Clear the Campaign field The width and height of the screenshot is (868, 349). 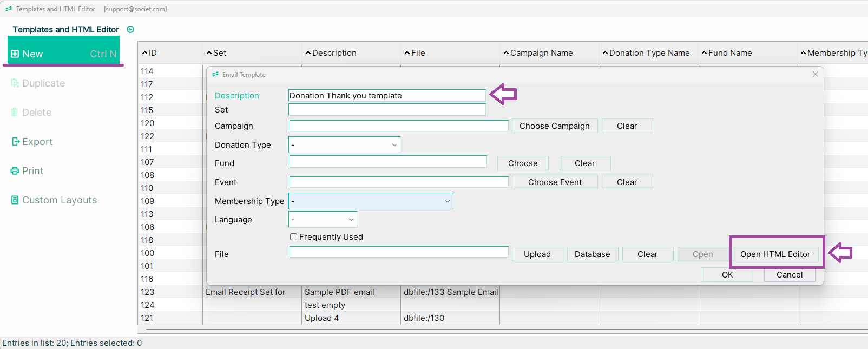(x=627, y=126)
